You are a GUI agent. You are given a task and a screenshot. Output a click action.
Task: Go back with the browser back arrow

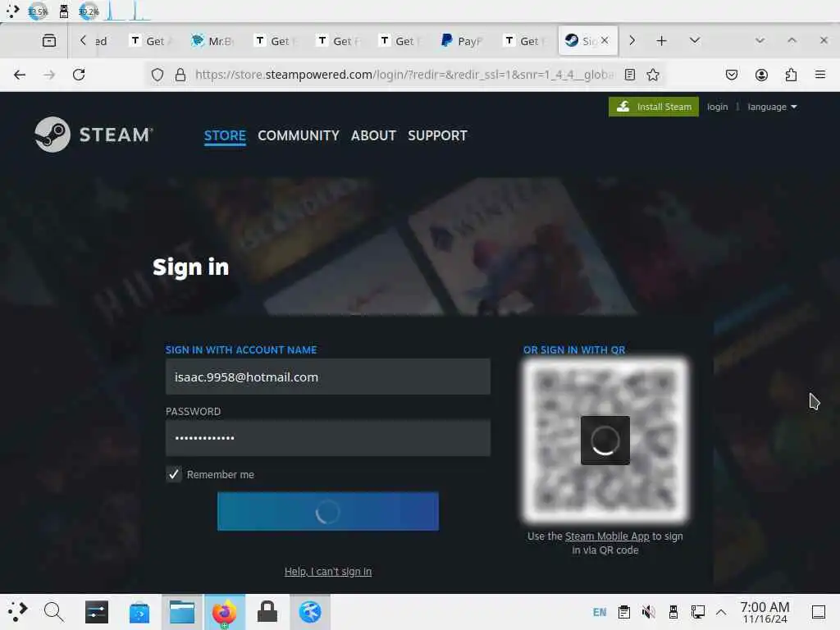pyautogui.click(x=20, y=75)
